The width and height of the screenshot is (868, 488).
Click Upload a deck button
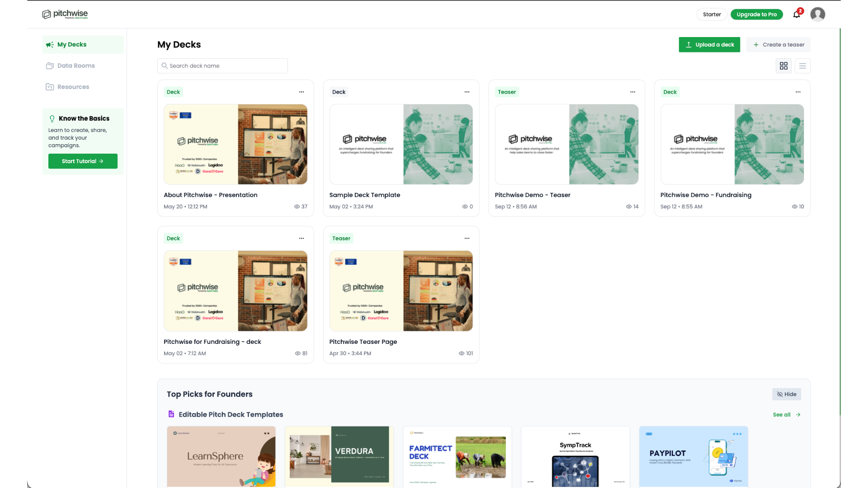[709, 45]
